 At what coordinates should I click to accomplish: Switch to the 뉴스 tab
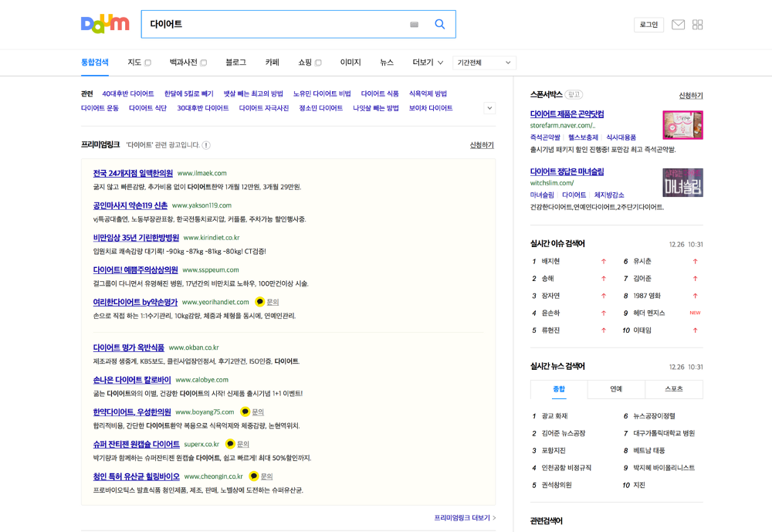click(387, 63)
